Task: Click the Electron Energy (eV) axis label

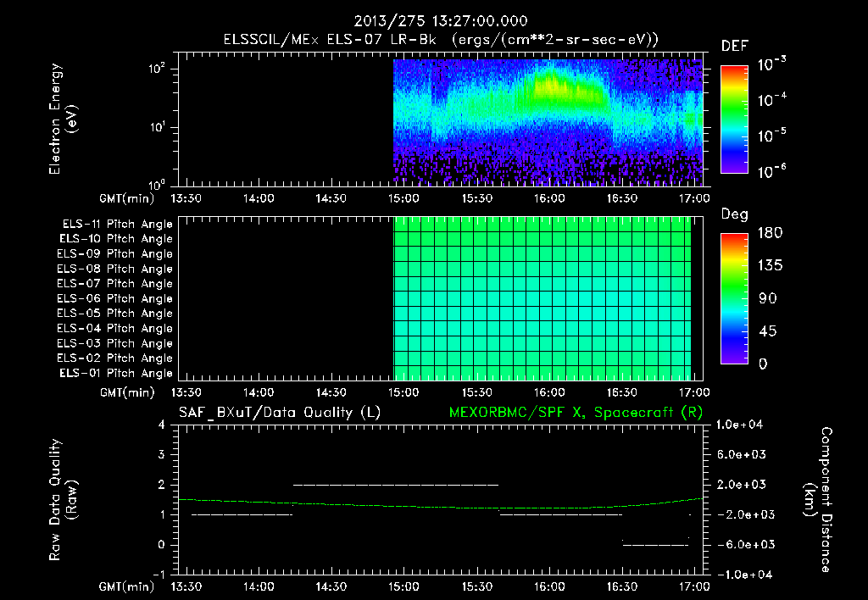Action: click(x=63, y=119)
